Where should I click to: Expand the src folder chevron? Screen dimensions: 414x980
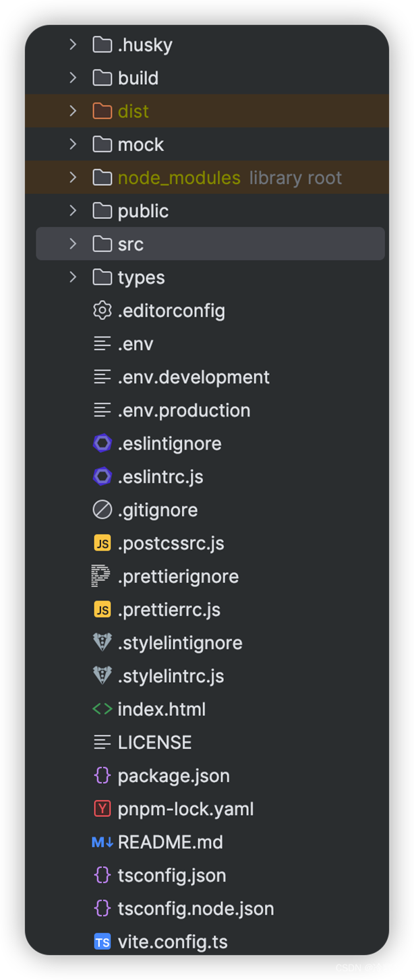pyautogui.click(x=73, y=243)
